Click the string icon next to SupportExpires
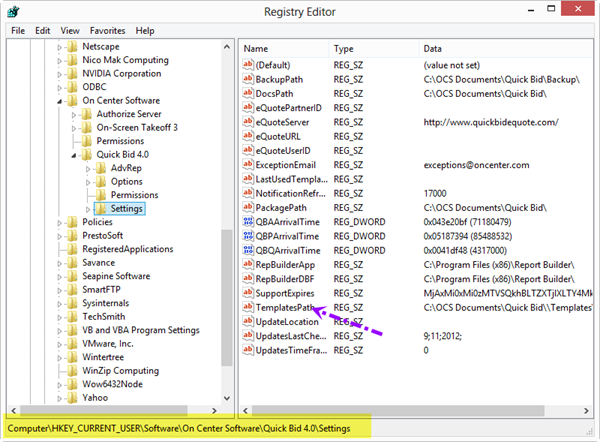 click(248, 293)
